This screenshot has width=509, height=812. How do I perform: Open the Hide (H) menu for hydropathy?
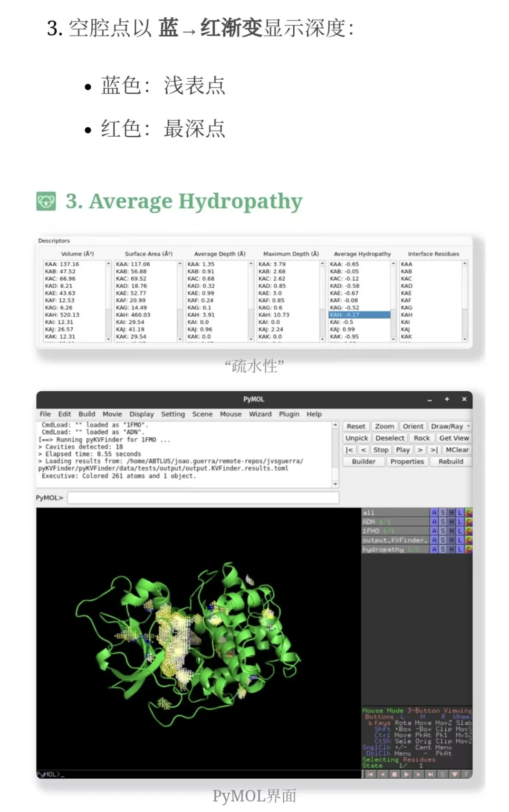coord(451,549)
